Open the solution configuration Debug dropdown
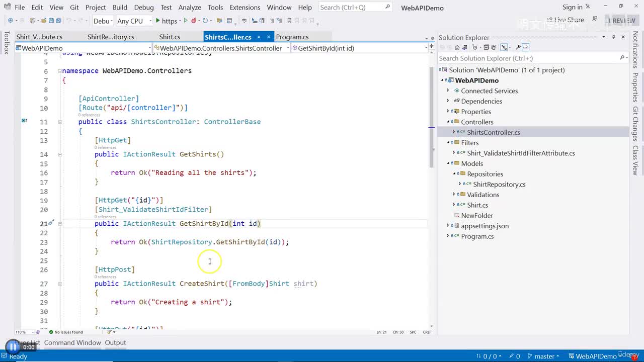The width and height of the screenshot is (644, 362). click(x=102, y=21)
